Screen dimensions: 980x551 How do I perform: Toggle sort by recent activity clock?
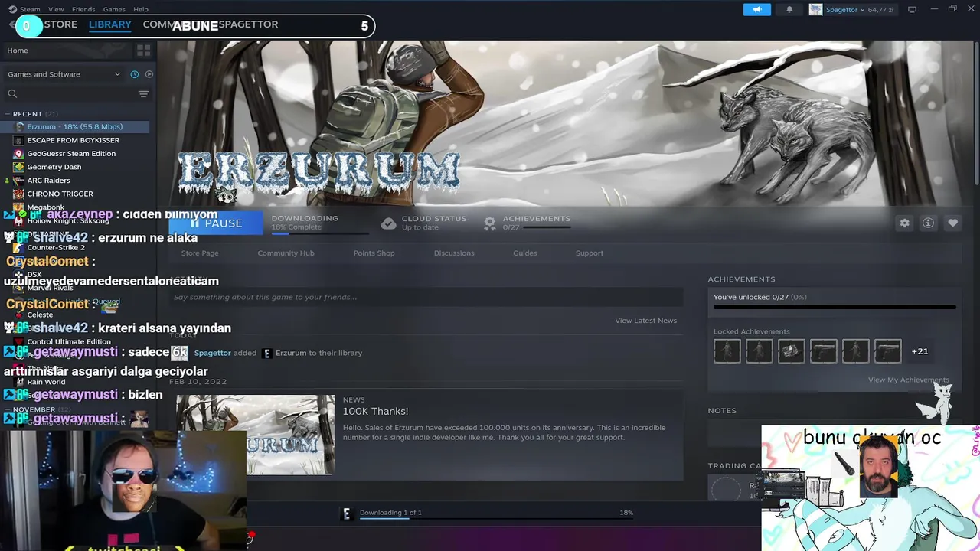click(x=134, y=74)
